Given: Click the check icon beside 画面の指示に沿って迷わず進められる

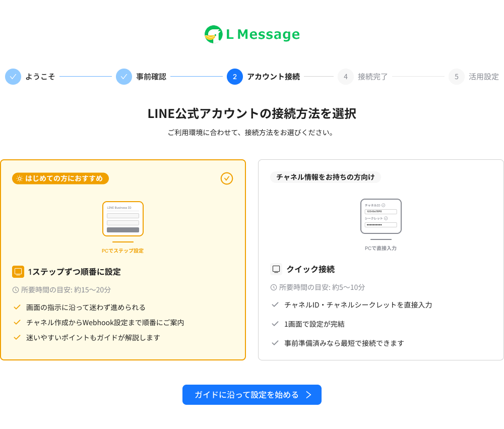Looking at the screenshot, I should point(17,308).
